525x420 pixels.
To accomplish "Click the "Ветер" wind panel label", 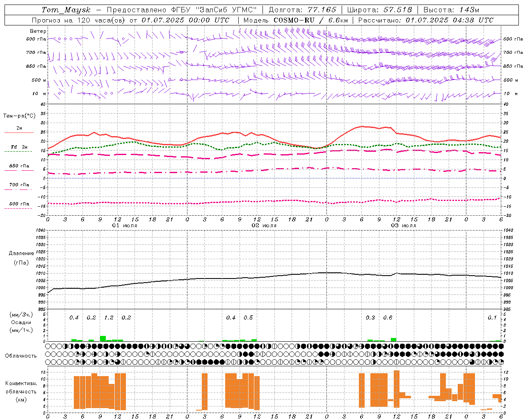I will coord(38,31).
